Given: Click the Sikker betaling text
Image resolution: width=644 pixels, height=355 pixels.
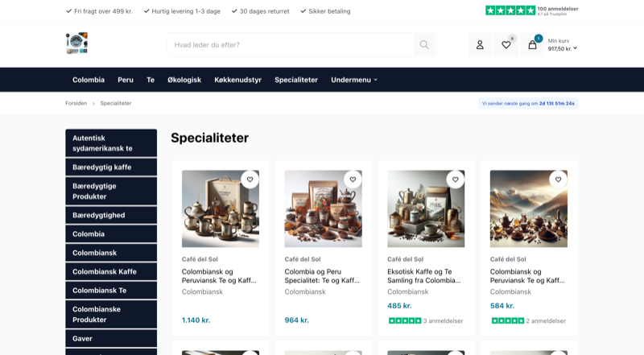Looking at the screenshot, I should point(329,11).
